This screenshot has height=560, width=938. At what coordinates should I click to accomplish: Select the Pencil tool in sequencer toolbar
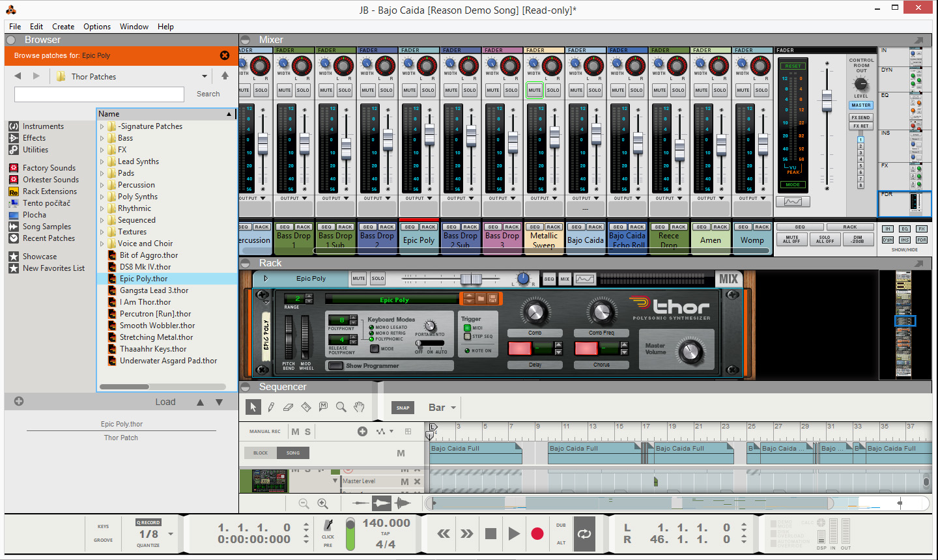[x=271, y=407]
